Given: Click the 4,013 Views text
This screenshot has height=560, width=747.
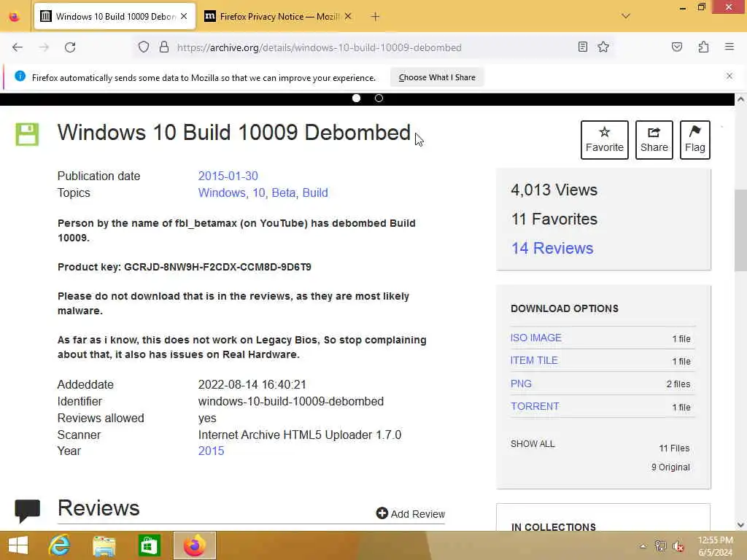Looking at the screenshot, I should pos(554,190).
